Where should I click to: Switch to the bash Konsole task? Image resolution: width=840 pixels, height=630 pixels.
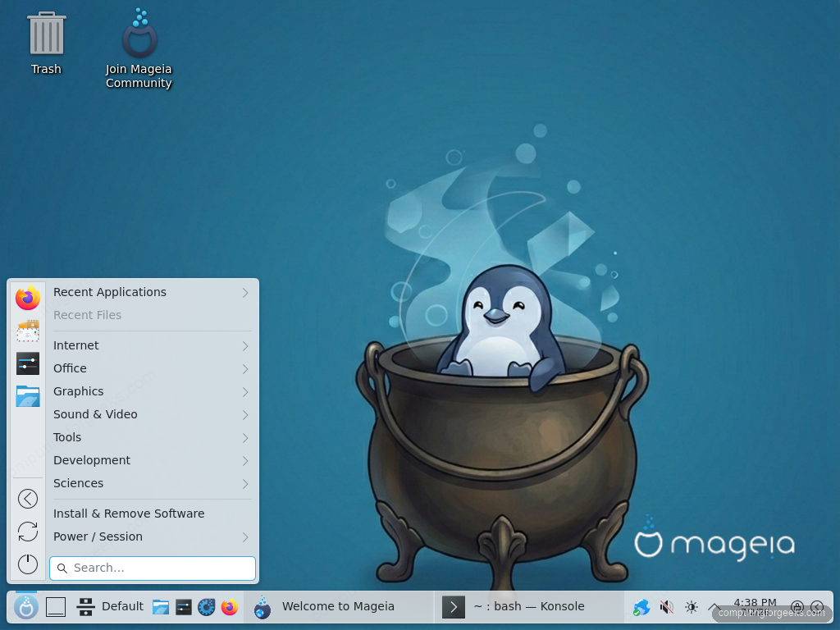point(529,607)
